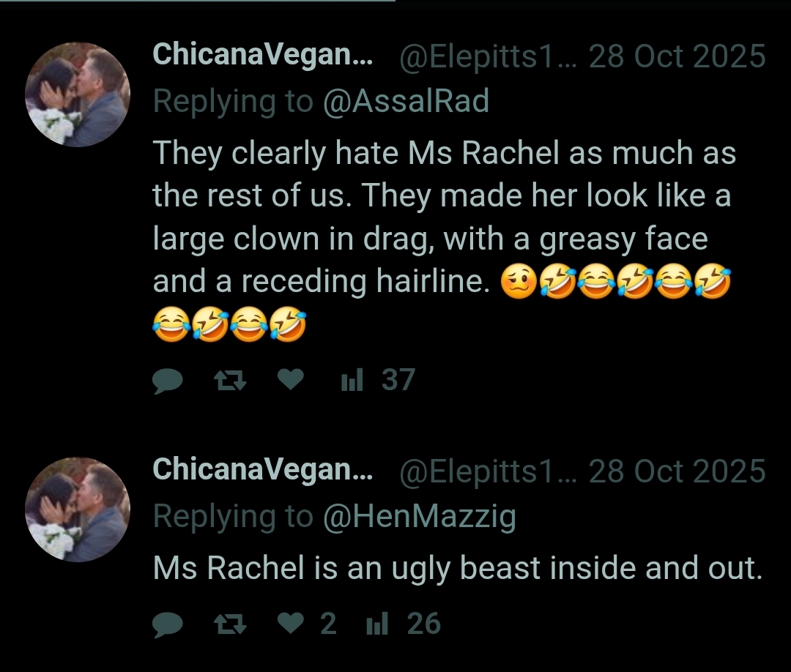This screenshot has height=672, width=791.
Task: Click reply icon on clown in drag tweet
Action: pos(168,381)
